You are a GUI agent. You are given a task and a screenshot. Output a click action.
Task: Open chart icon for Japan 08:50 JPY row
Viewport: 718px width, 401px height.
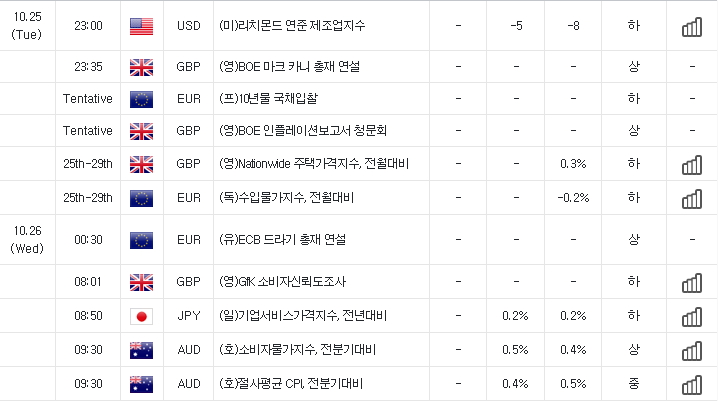(692, 317)
